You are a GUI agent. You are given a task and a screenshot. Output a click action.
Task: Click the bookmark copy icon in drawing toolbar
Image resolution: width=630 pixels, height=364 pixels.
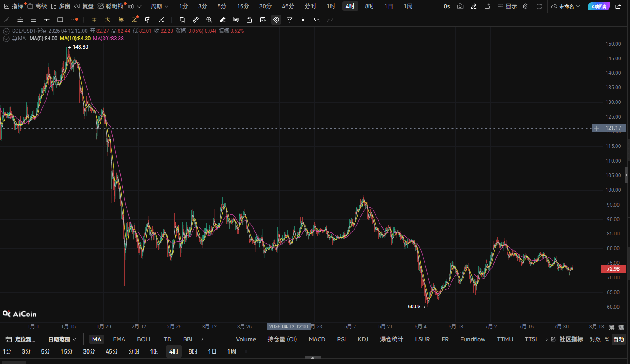click(182, 20)
